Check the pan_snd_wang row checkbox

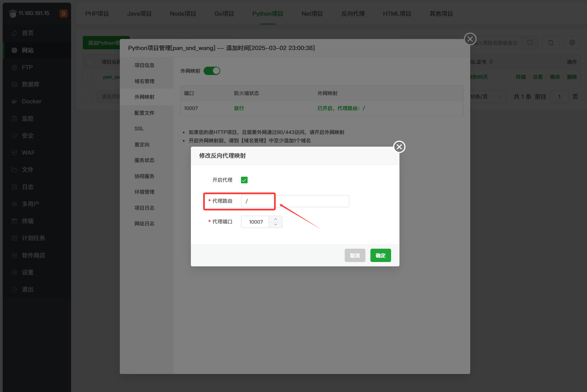pyautogui.click(x=90, y=77)
